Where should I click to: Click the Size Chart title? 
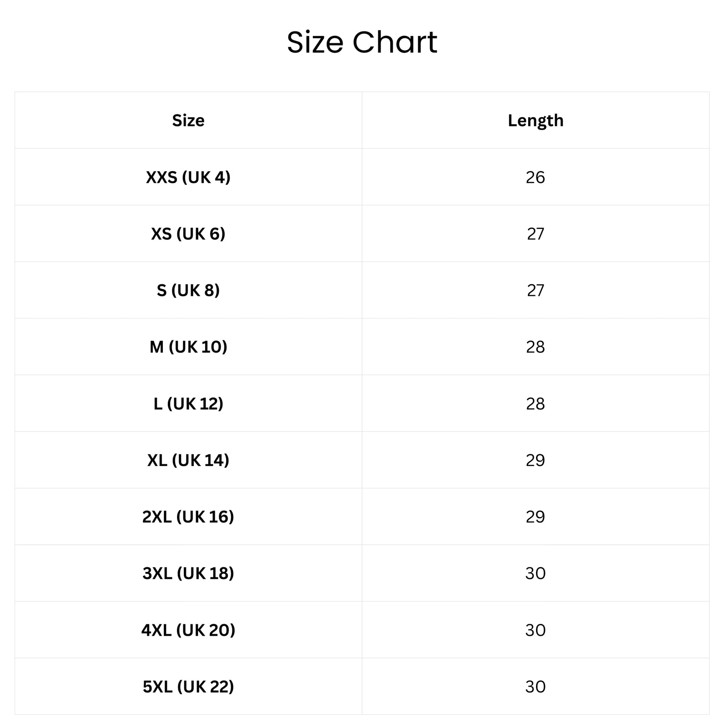pyautogui.click(x=362, y=42)
